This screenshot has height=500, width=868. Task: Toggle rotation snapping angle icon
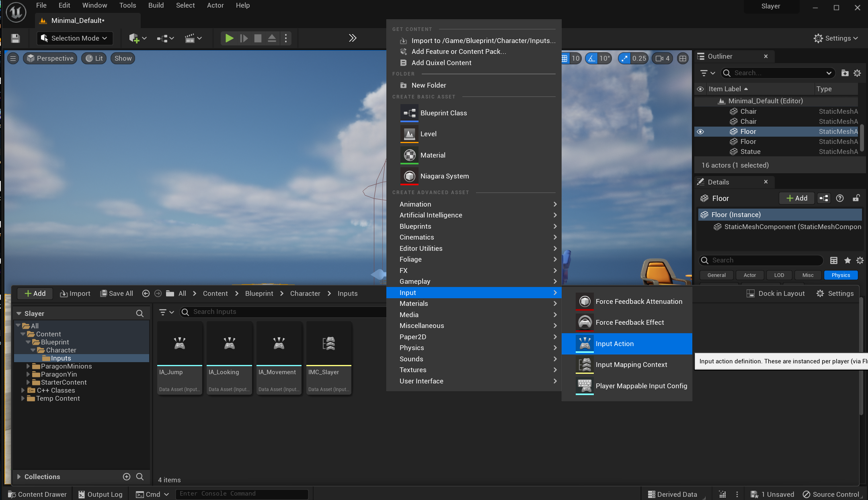[591, 58]
